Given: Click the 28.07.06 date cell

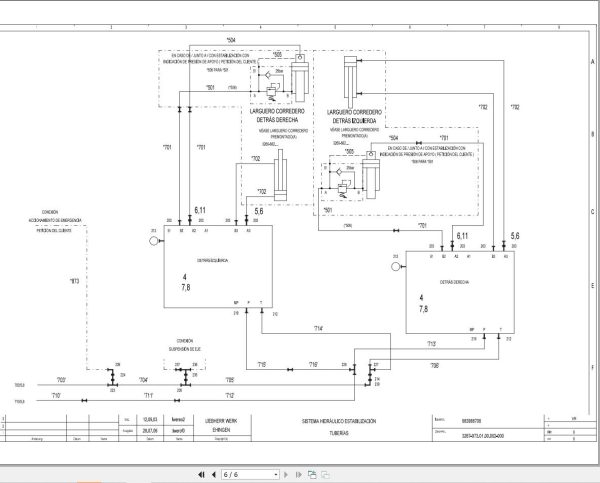Looking at the screenshot, I should tap(150, 431).
